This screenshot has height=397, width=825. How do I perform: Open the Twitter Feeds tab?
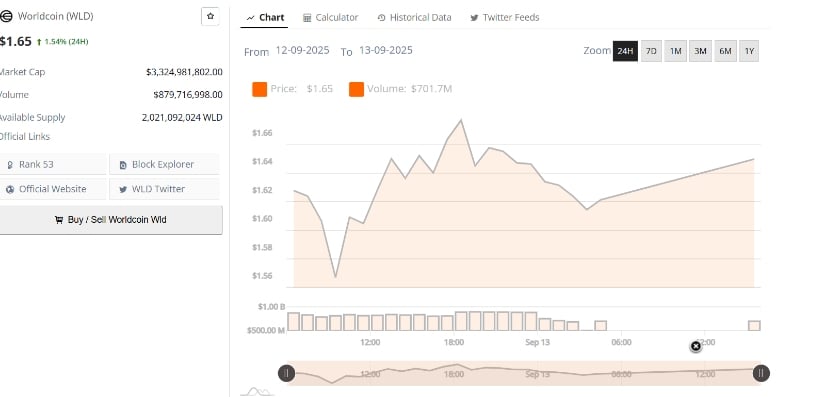point(505,17)
